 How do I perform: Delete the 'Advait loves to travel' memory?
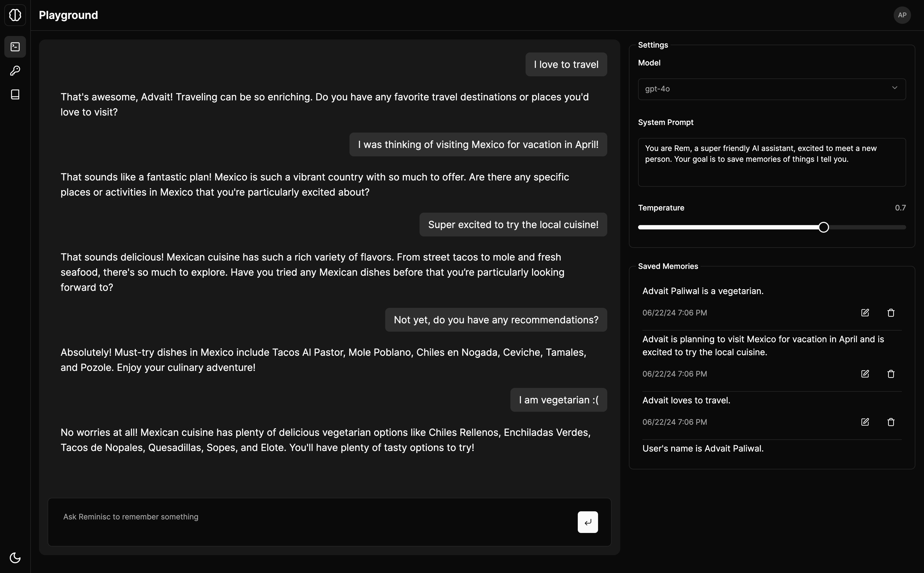[x=891, y=422]
